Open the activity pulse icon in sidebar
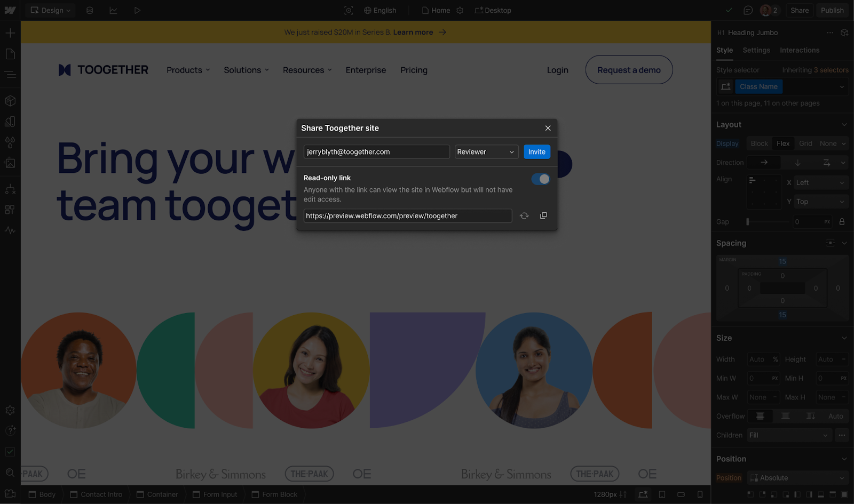This screenshot has height=504, width=854. pos(10,230)
